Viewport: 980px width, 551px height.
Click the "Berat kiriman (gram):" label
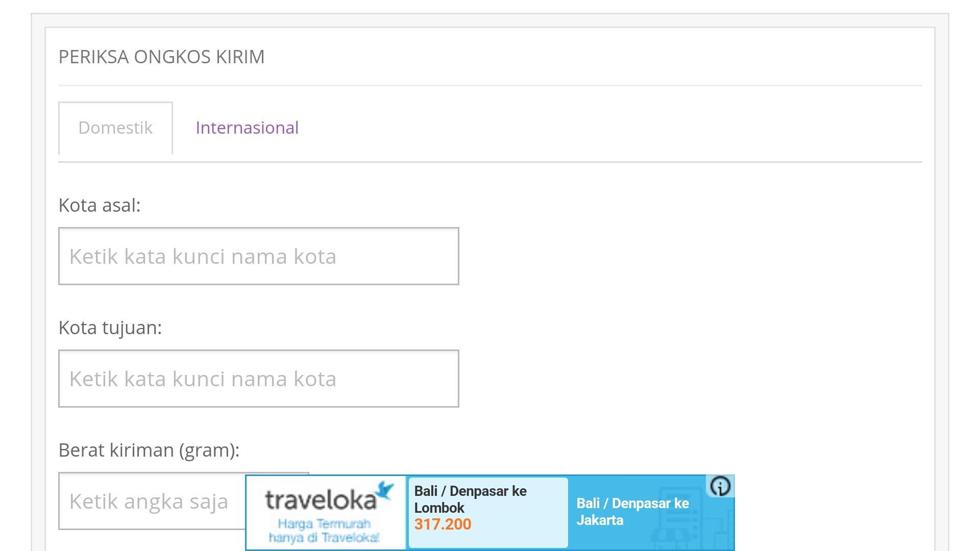pos(149,450)
